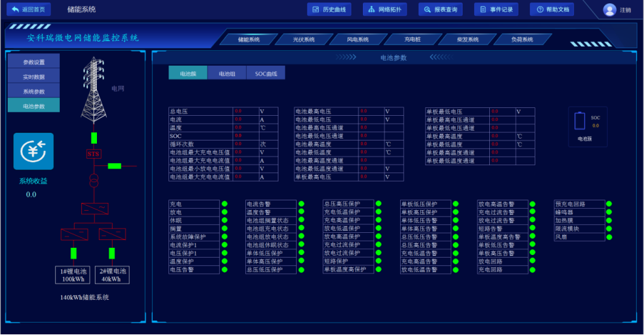Viewport: 644px width, 335px height.
Task: Click the STS switch symbol in diagram
Action: coord(94,154)
